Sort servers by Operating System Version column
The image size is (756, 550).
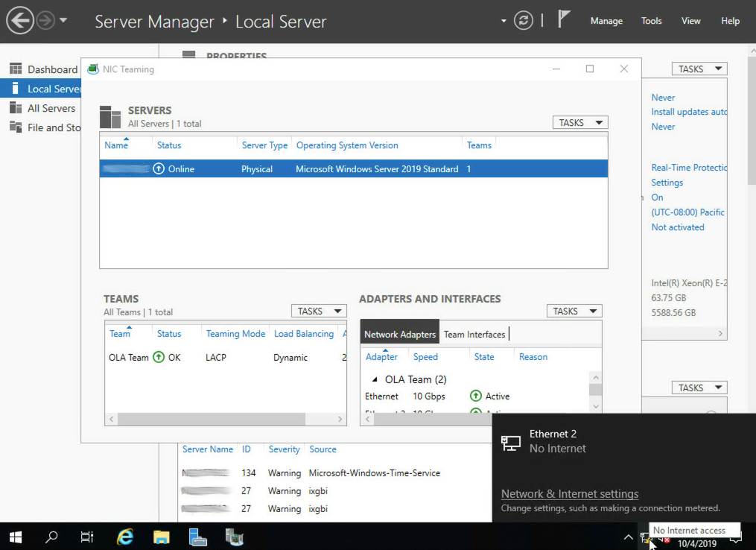point(347,145)
